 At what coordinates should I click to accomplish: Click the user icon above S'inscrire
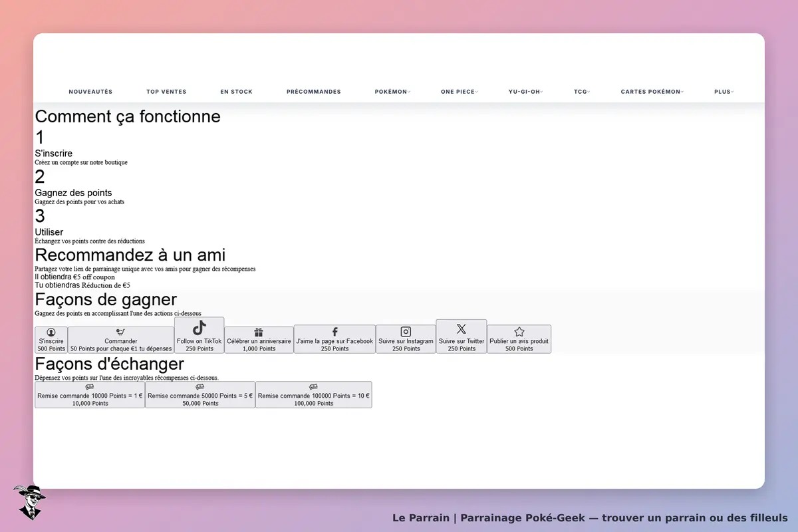(51, 332)
